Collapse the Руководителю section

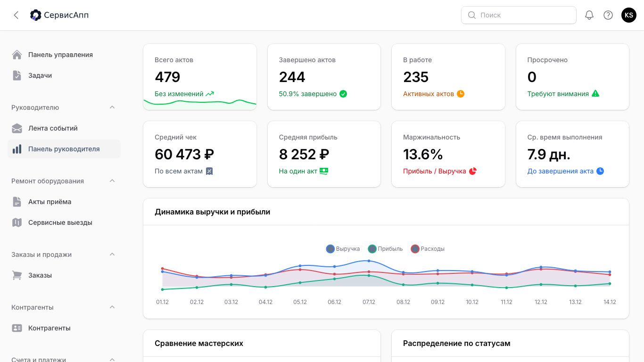click(x=112, y=107)
